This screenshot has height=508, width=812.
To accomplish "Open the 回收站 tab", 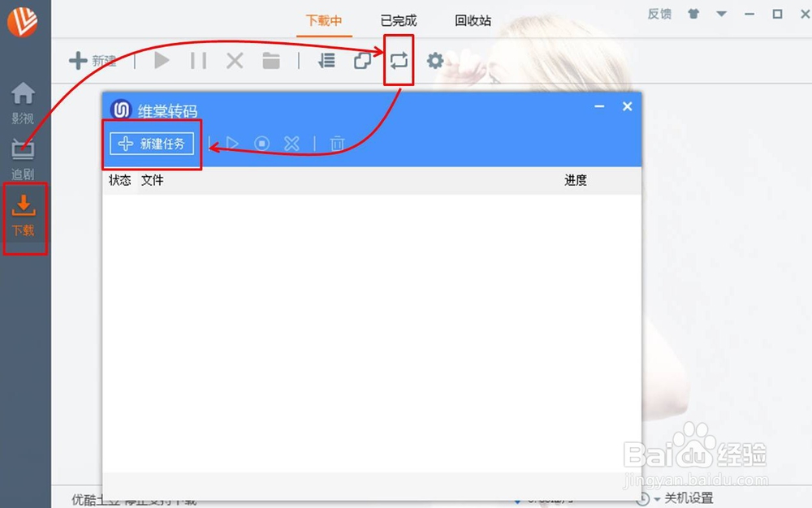I will tap(472, 20).
